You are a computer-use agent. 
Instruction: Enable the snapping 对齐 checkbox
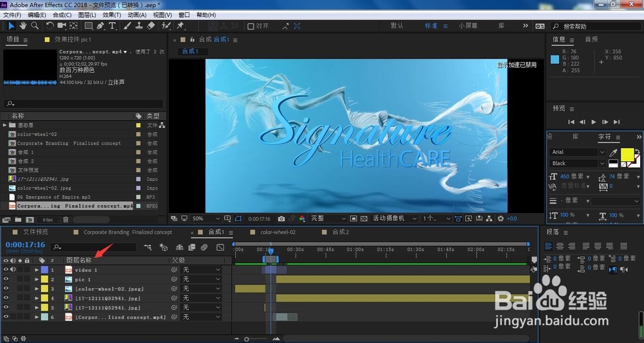251,26
